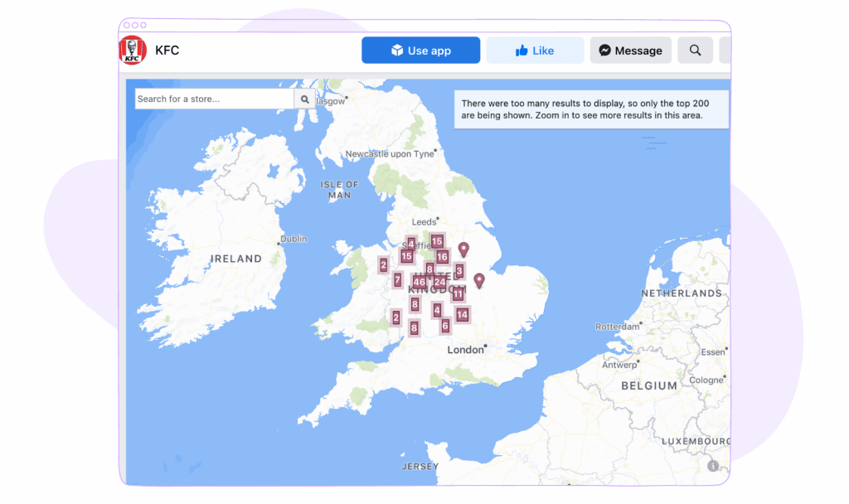849x504 pixels.
Task: Select the 24 store cluster marker
Action: click(x=439, y=282)
